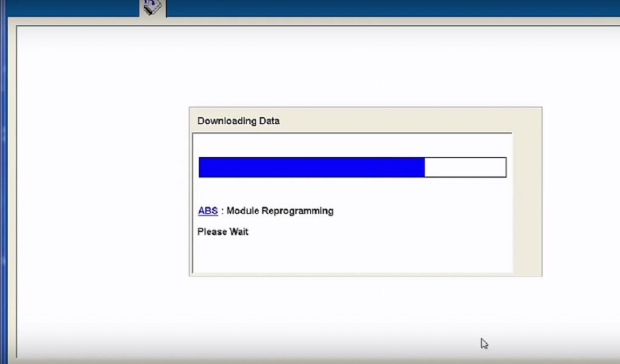Click the 'Please Wait' message text

coord(223,232)
